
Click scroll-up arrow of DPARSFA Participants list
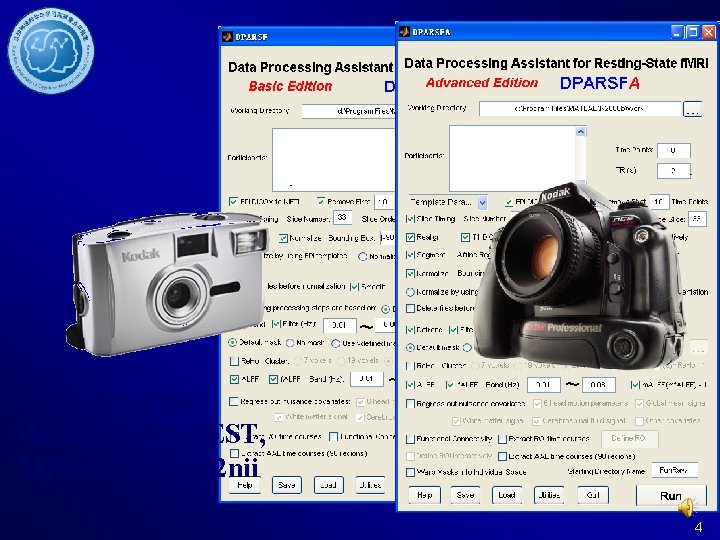click(580, 132)
